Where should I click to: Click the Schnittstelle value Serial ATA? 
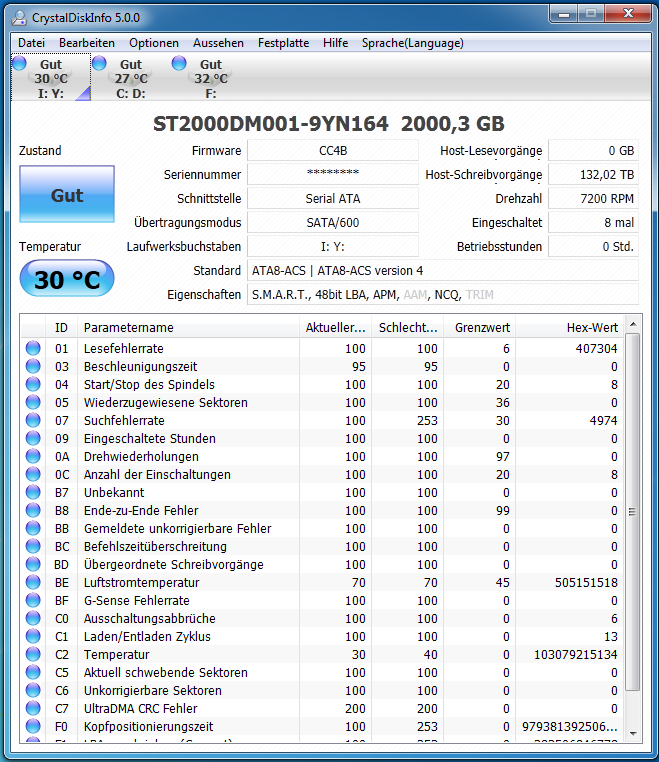click(333, 198)
